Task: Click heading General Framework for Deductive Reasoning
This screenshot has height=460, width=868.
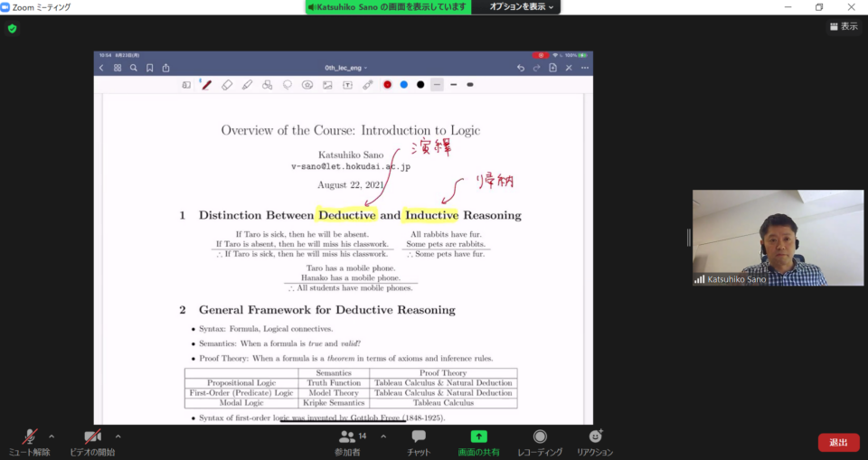Action: click(x=327, y=309)
